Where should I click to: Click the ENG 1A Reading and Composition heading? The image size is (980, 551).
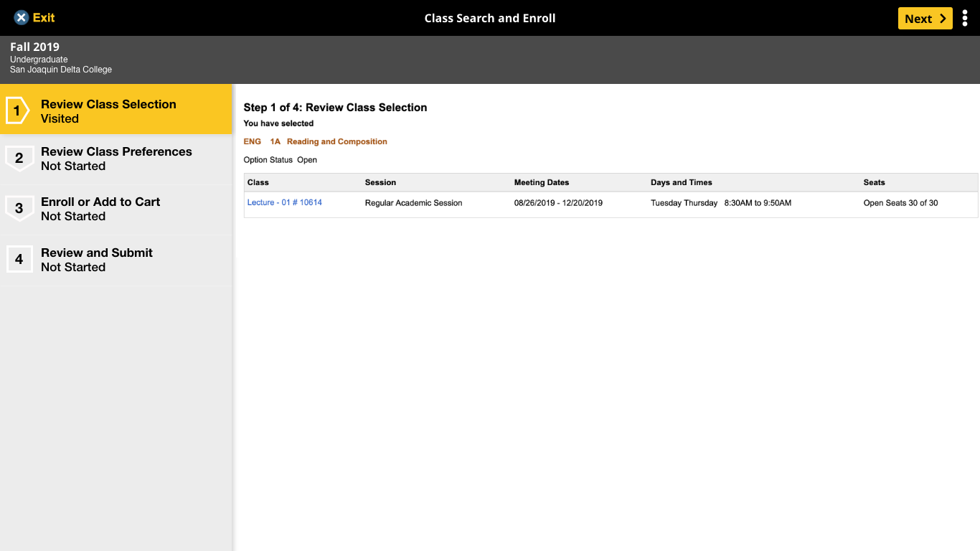[x=316, y=141]
